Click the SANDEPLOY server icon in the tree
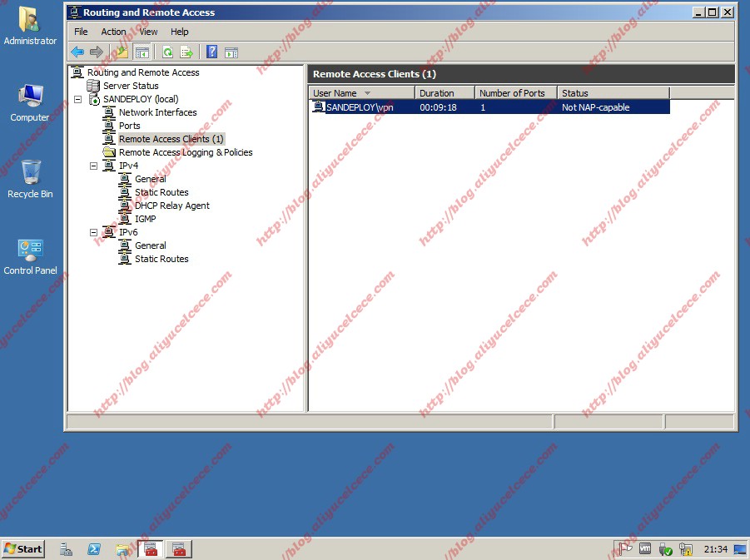750x560 pixels. point(94,99)
